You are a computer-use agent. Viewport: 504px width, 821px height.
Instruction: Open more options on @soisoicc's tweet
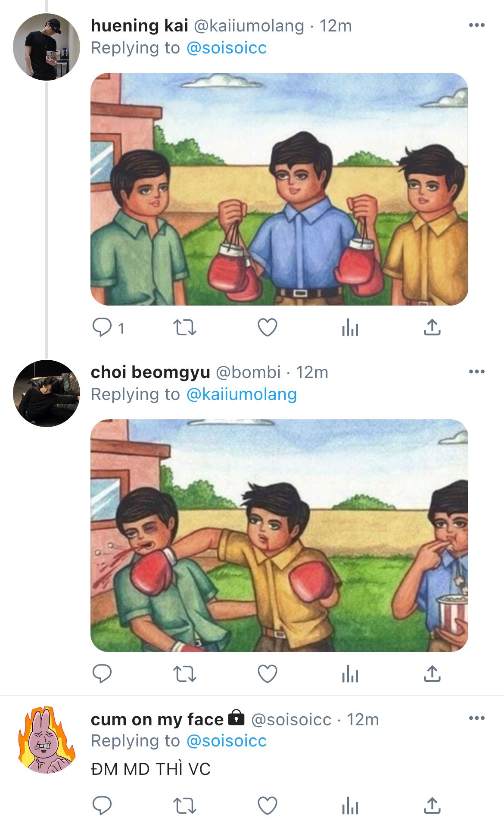(x=476, y=718)
